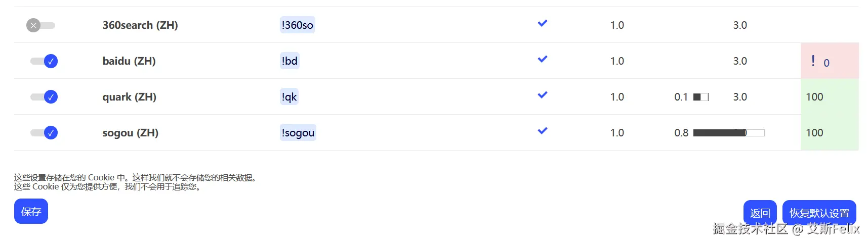
Task: Click the sogou (ZH) engine name
Action: [x=130, y=133]
